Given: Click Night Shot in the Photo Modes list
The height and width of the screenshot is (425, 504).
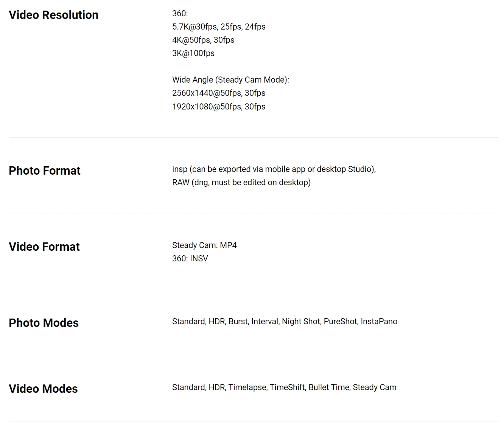Looking at the screenshot, I should pyautogui.click(x=301, y=322).
